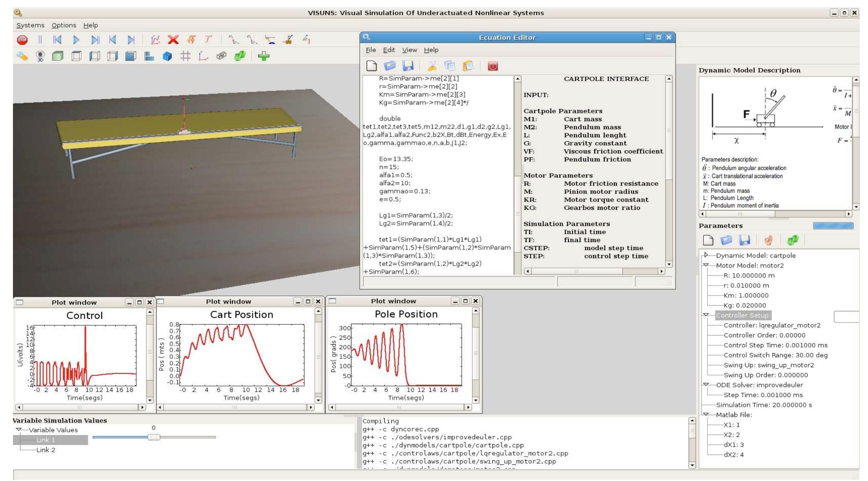The width and height of the screenshot is (868, 481).
Task: Click the grid display toolbar icon
Action: pos(186,56)
